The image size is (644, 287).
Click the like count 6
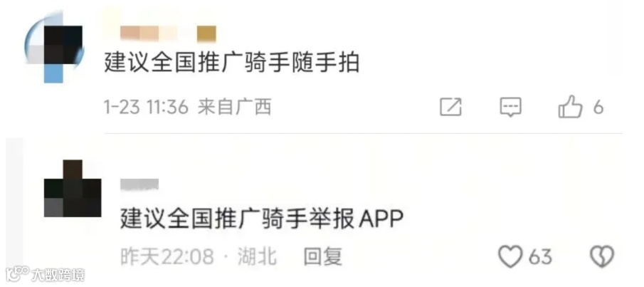598,108
